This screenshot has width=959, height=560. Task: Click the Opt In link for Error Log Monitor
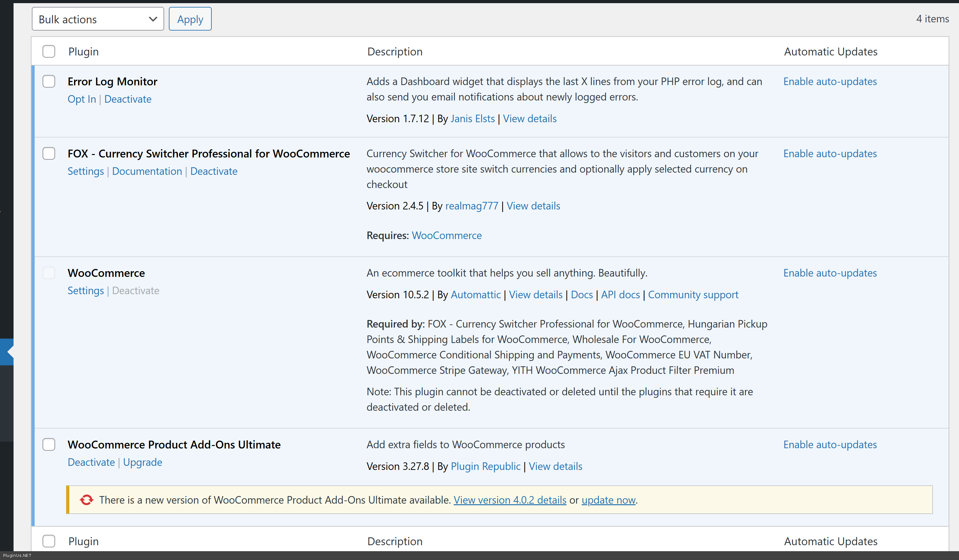point(82,99)
